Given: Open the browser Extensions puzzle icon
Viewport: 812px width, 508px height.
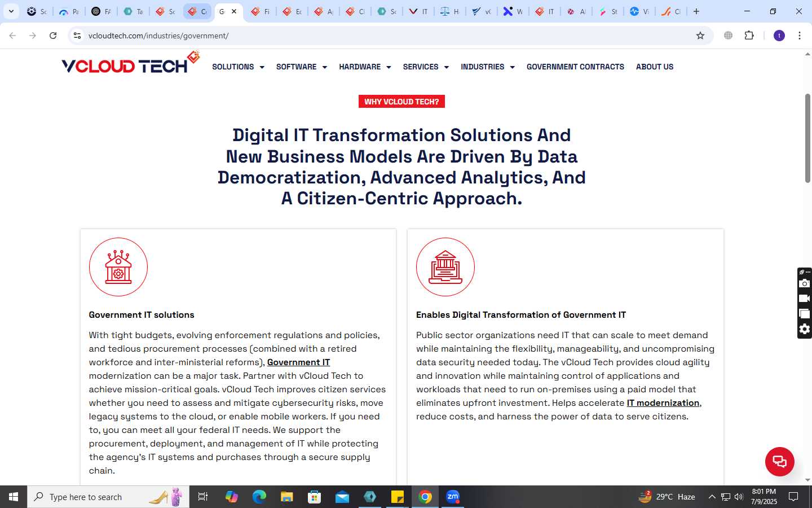Looking at the screenshot, I should (749, 36).
